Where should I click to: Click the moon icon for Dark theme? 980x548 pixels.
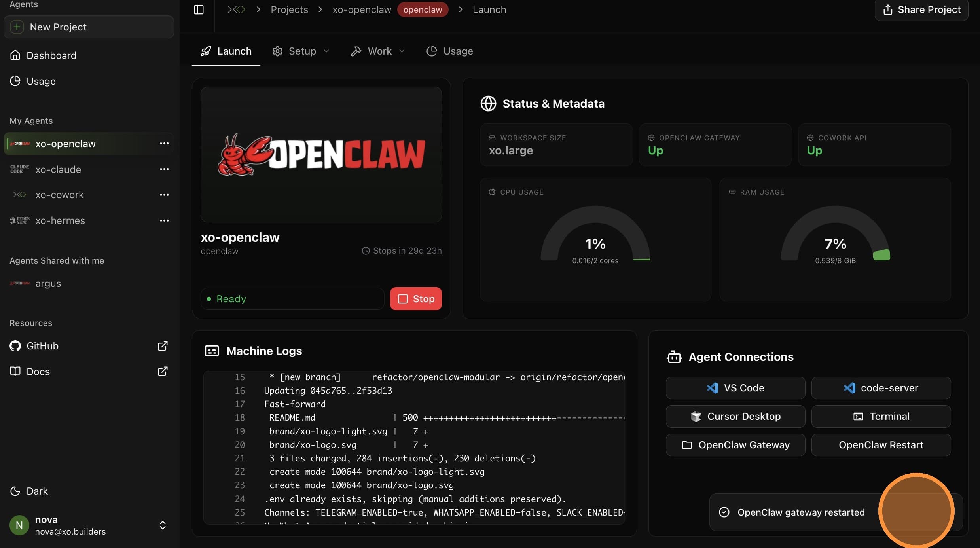click(x=15, y=491)
